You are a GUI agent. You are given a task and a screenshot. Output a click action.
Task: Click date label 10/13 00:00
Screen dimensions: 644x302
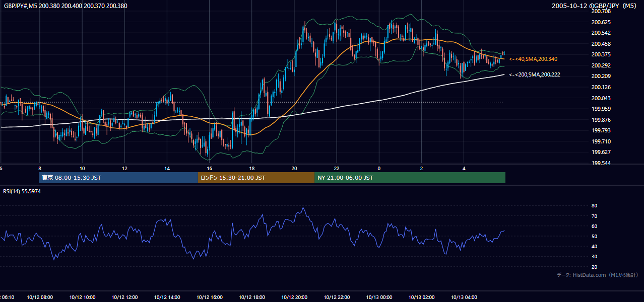click(379, 297)
